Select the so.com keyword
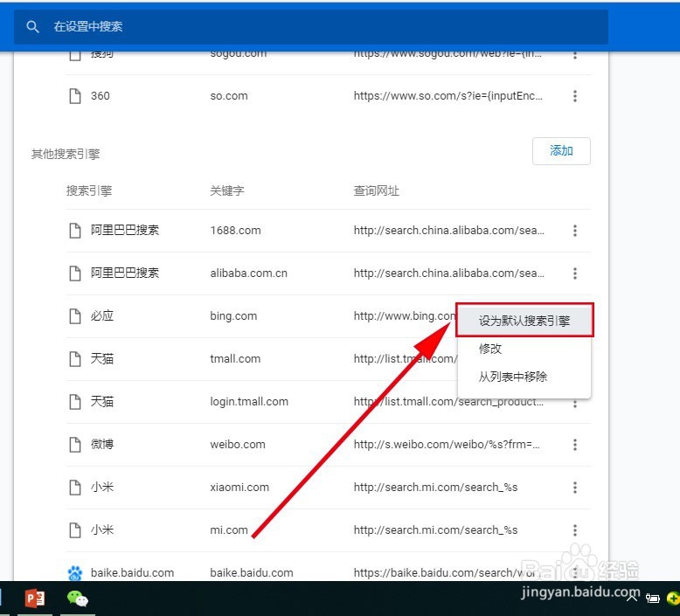The width and height of the screenshot is (680, 616). [229, 96]
